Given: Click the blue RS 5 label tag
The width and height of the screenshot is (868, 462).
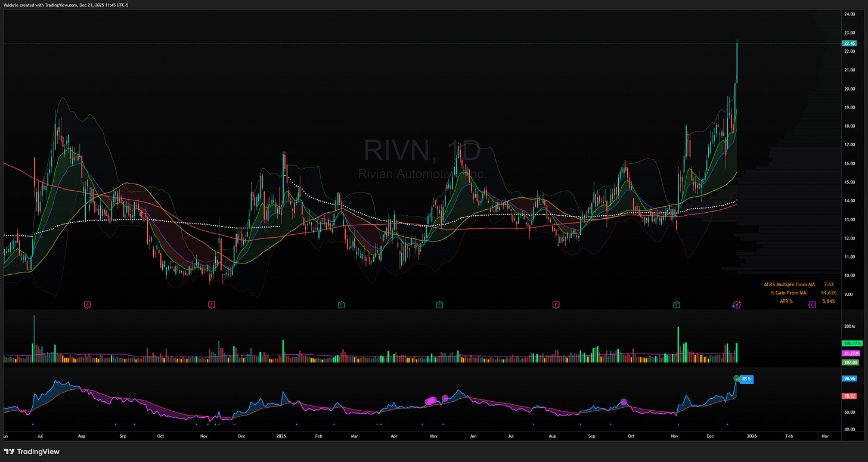Looking at the screenshot, I should (x=748, y=379).
